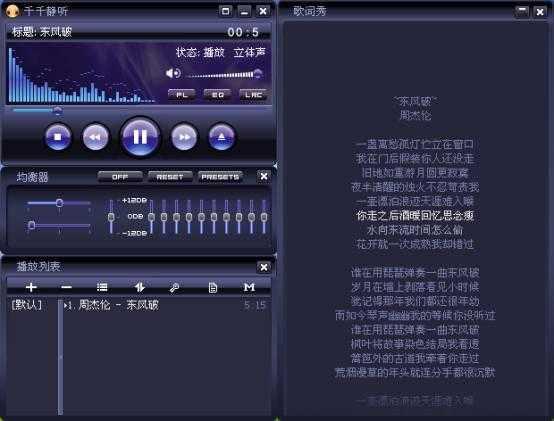
Task: Open the playlist list menu icon
Action: (x=102, y=287)
